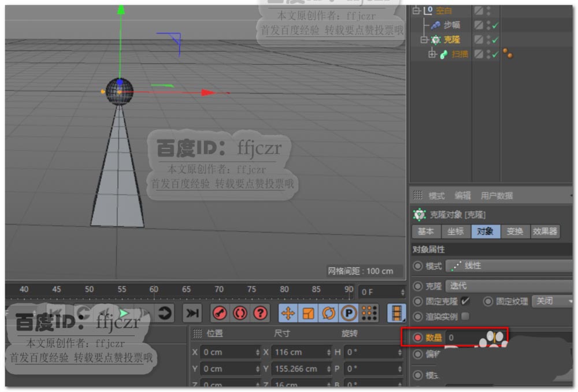The width and height of the screenshot is (578, 392).
Task: Click red X-axis arrow in viewport
Action: pos(208,92)
